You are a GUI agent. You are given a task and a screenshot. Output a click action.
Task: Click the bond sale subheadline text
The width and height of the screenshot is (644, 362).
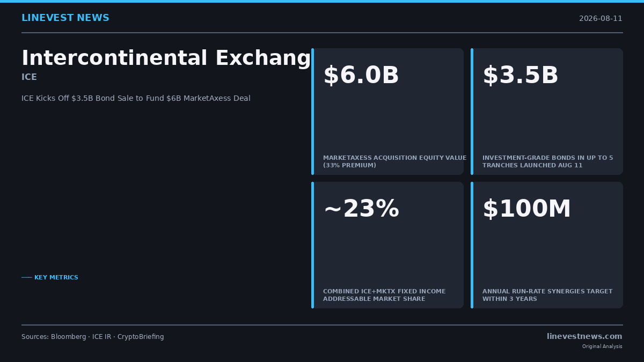(x=136, y=99)
